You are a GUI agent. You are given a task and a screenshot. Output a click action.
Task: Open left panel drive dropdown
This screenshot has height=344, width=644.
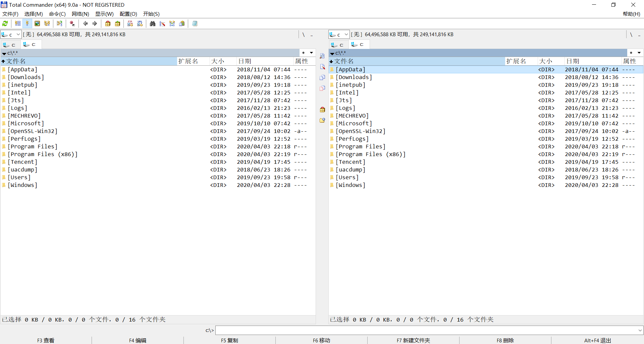click(11, 35)
